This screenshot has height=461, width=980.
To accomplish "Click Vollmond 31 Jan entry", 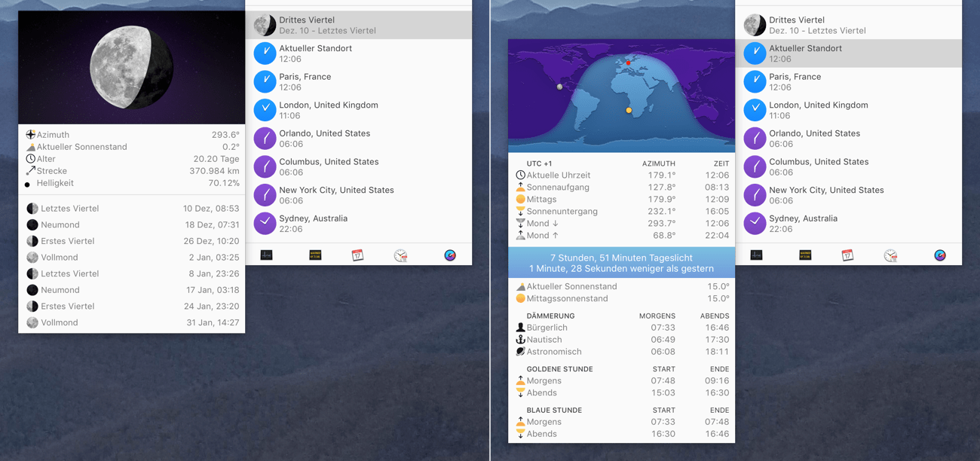I will (132, 322).
